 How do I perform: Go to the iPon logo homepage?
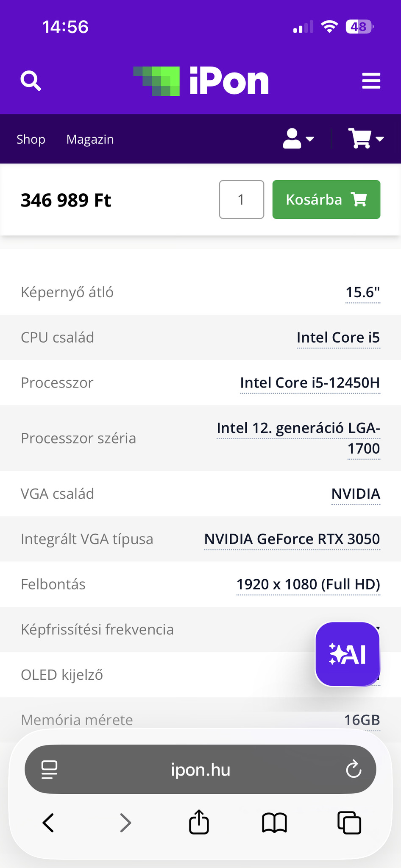pos(201,81)
